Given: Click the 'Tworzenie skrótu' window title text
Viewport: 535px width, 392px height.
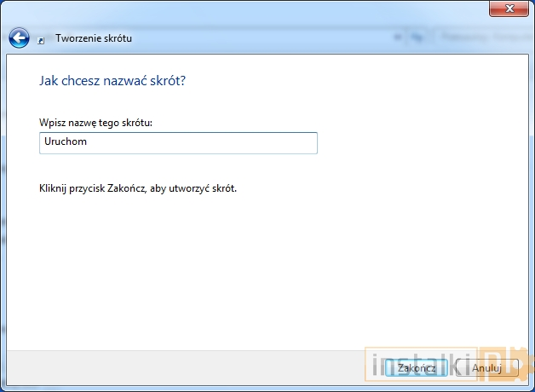Looking at the screenshot, I should pyautogui.click(x=94, y=38).
